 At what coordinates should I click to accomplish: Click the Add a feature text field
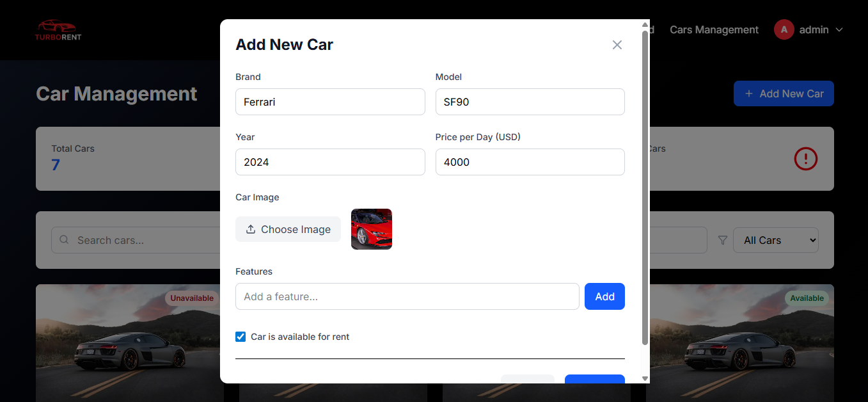(x=407, y=296)
